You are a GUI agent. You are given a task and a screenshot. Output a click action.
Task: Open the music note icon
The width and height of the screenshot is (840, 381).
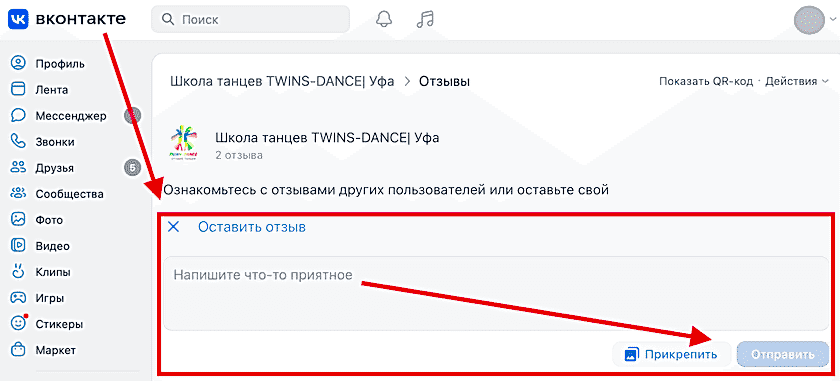pos(425,20)
